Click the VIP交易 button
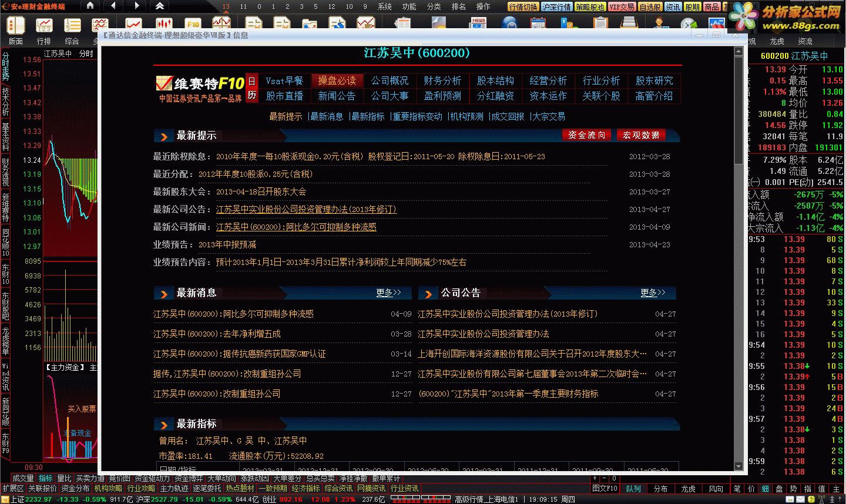This screenshot has width=846, height=504. [x=622, y=7]
